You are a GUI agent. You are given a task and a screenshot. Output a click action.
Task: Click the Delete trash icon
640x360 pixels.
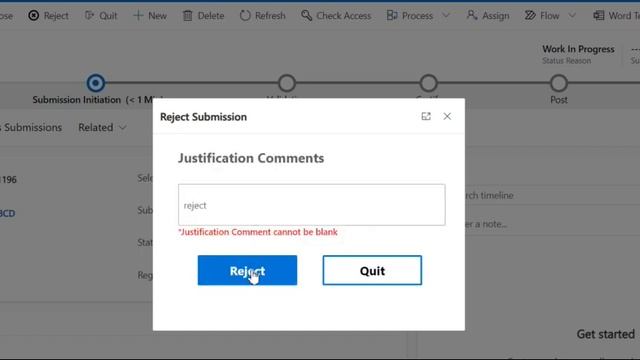[x=187, y=16]
